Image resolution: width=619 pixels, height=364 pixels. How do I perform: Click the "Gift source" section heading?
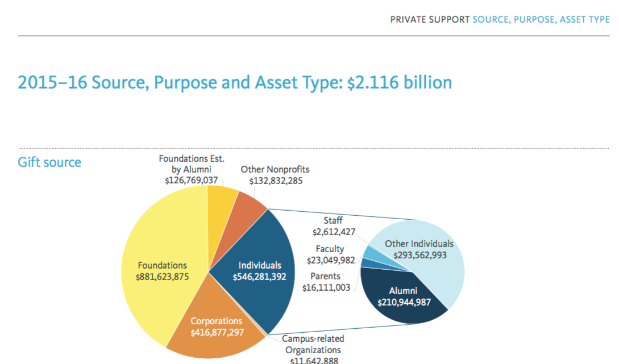49,162
